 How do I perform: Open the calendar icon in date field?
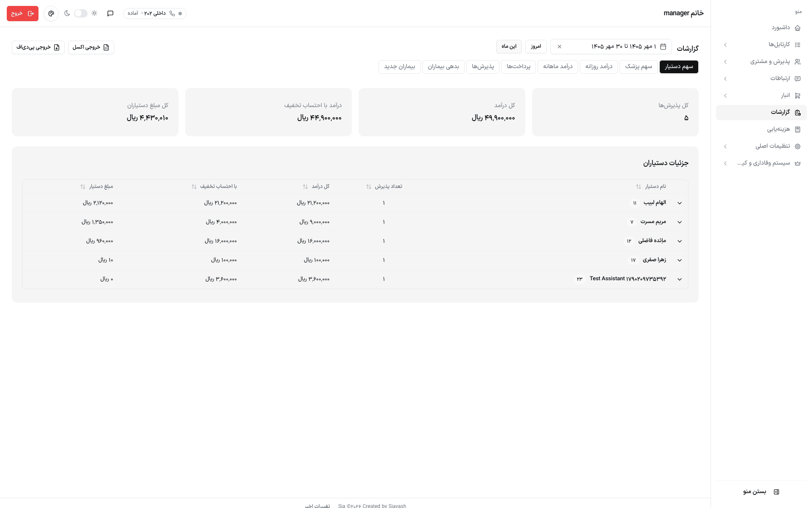click(663, 47)
